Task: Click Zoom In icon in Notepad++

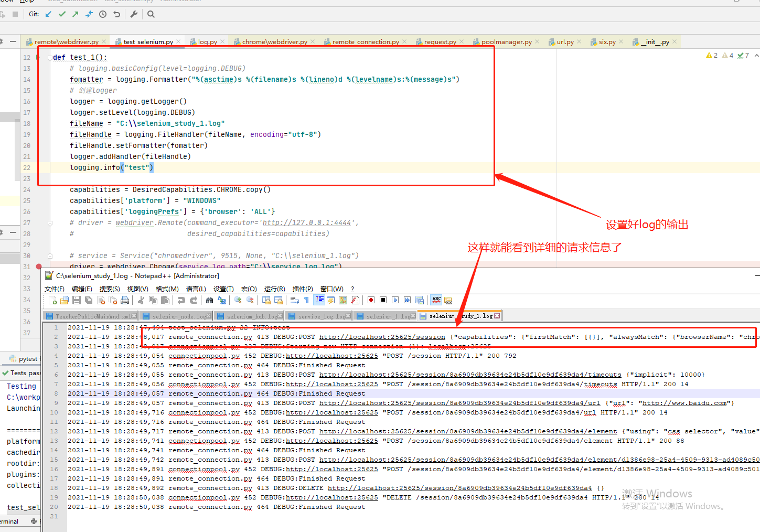Action: 238,300
